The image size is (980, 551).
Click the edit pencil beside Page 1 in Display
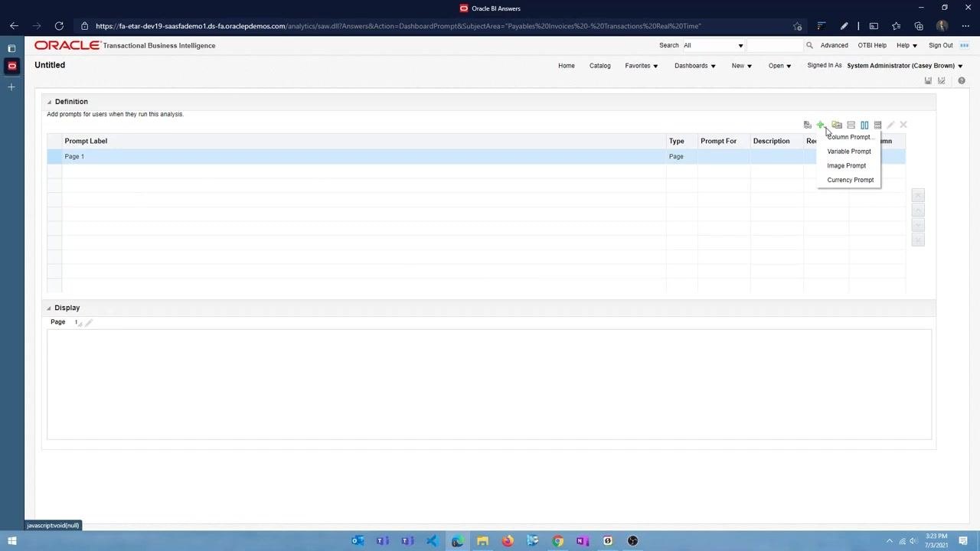[x=89, y=323]
